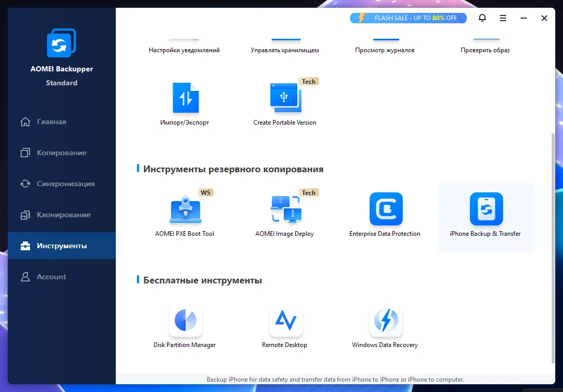The width and height of the screenshot is (563, 392).
Task: Click the notification bell icon
Action: (482, 18)
